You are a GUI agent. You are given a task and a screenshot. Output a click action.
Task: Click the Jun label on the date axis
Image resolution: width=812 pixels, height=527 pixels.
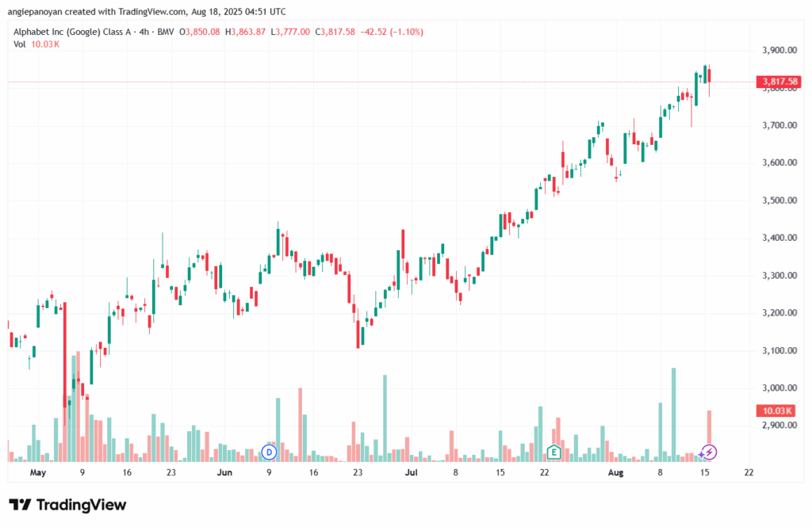[x=224, y=472]
